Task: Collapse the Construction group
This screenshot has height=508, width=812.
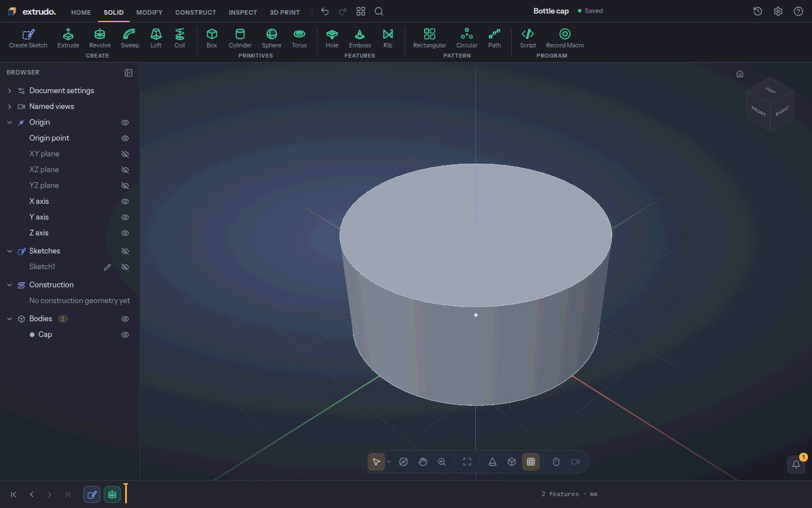Action: click(x=10, y=285)
